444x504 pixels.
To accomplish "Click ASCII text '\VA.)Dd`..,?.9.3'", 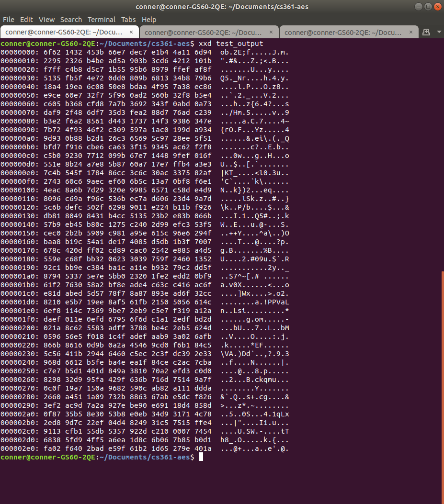I will [x=254, y=354].
